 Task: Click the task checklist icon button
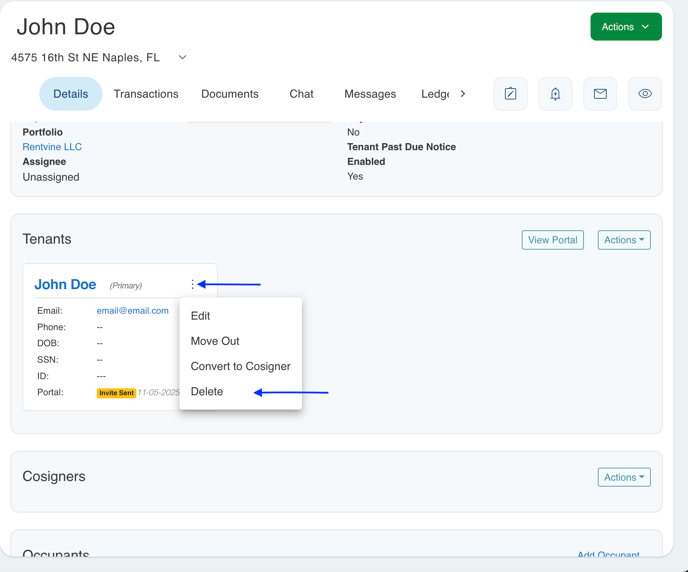pos(510,94)
